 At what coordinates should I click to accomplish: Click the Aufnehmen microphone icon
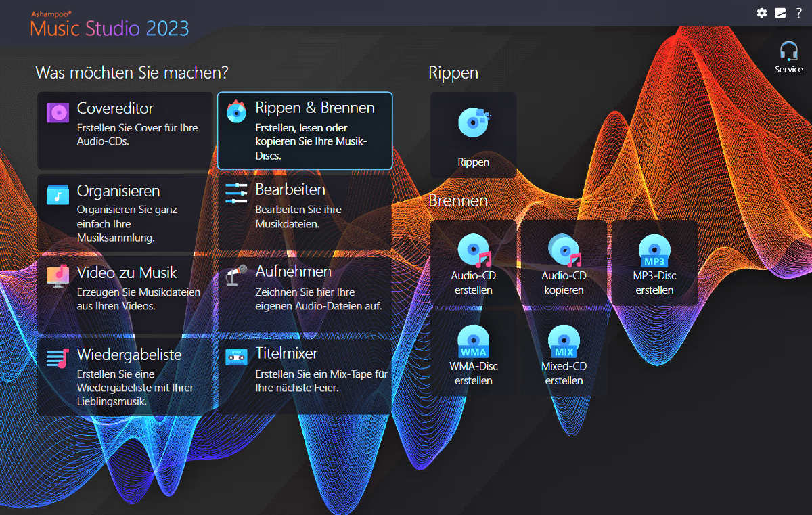click(236, 275)
